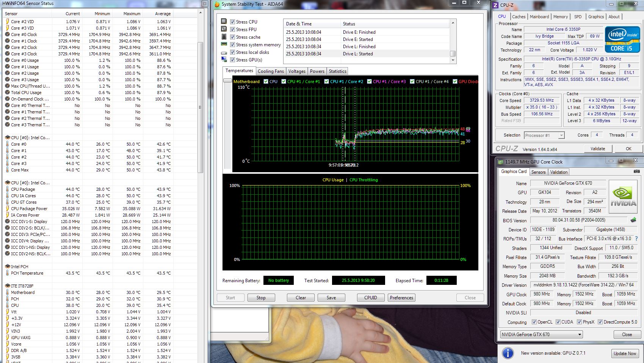Uncheck the Stress FPU checkbox
Screen dimensions: 644x363
click(233, 29)
